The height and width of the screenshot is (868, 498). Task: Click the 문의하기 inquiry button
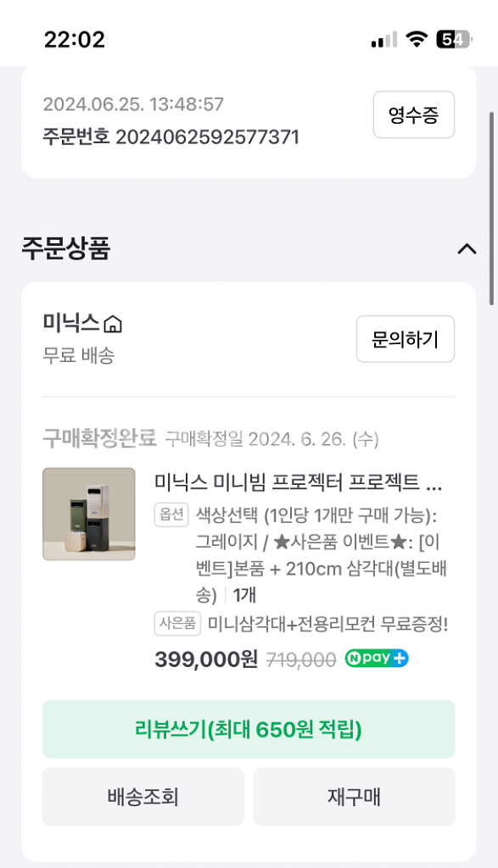[x=405, y=338]
